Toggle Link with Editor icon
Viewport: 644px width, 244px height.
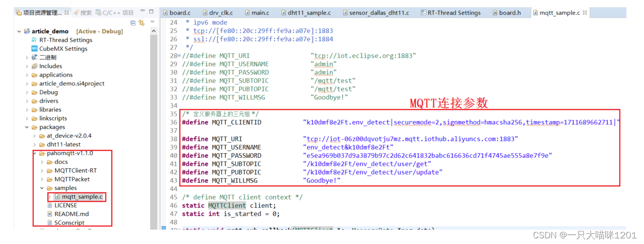click(x=141, y=22)
